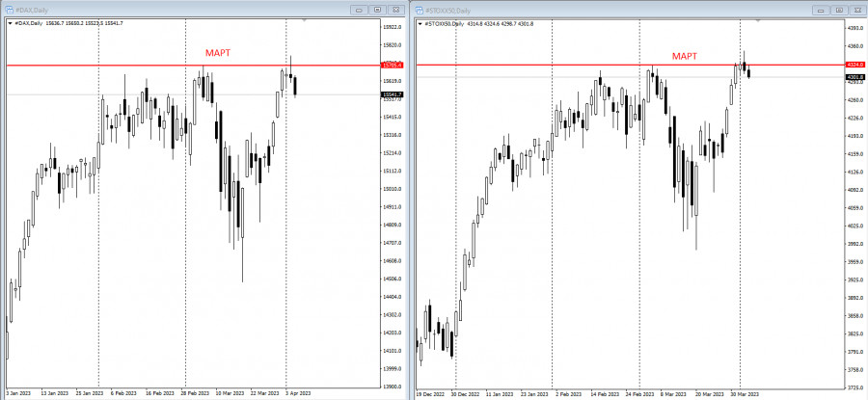Click the 19 Dec 2022 date label
The image size is (868, 400).
click(431, 394)
